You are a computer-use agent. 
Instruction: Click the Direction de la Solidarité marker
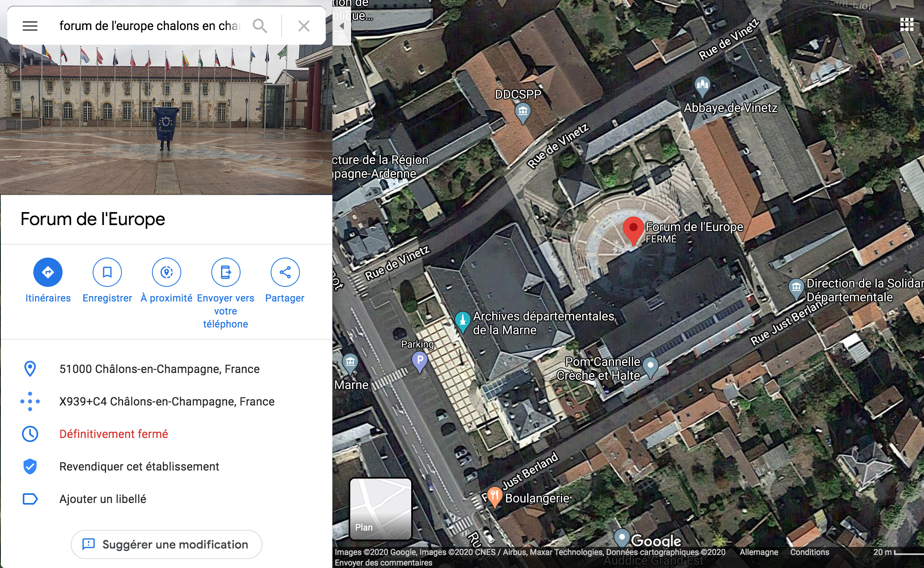796,288
